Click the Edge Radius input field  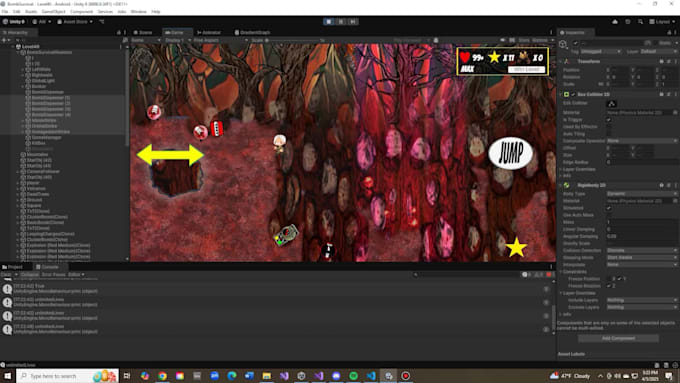click(642, 162)
